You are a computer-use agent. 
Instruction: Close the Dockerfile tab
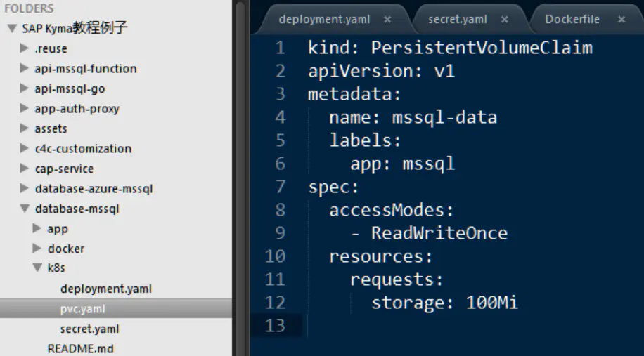pyautogui.click(x=622, y=20)
